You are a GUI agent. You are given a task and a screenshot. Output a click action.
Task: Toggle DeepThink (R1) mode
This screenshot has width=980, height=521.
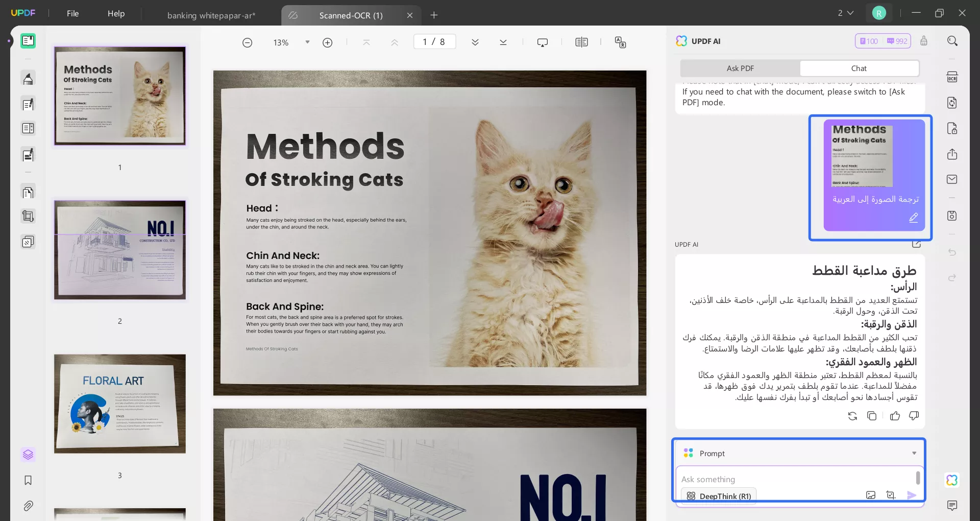coord(719,496)
